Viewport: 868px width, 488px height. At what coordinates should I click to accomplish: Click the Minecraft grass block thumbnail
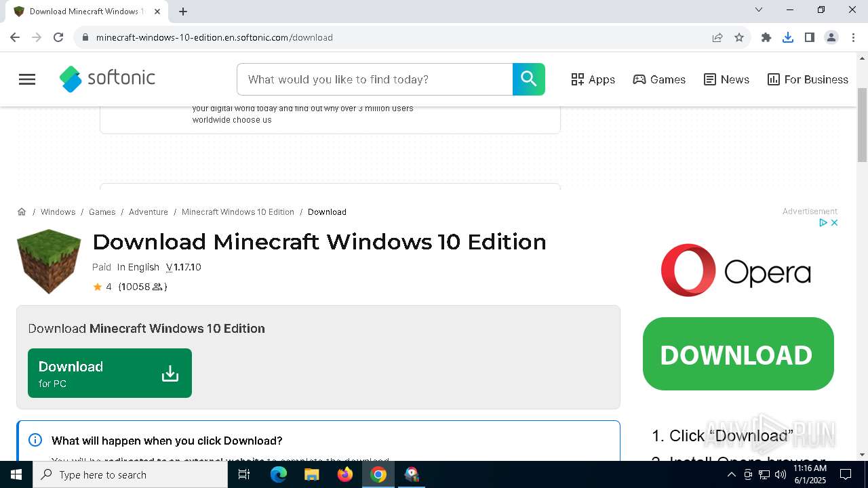49,262
